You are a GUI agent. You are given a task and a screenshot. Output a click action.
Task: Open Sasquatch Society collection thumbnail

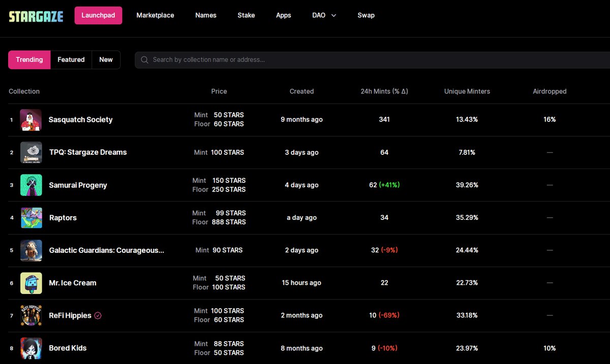[30, 120]
